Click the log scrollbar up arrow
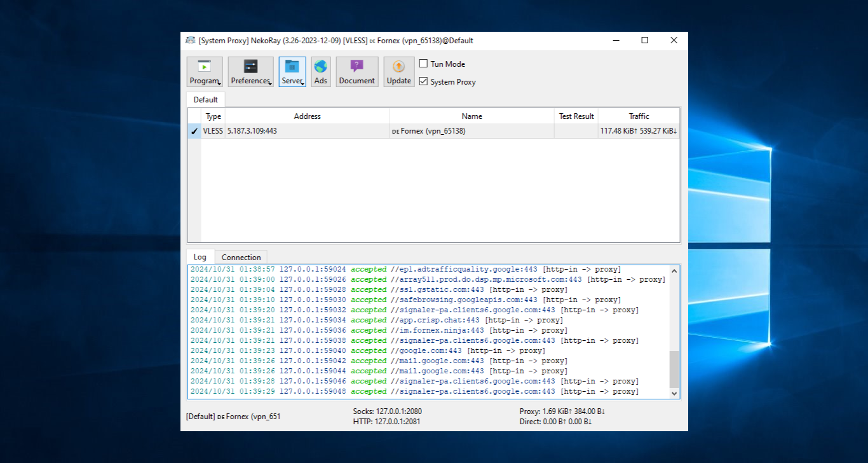The image size is (868, 463). [674, 271]
